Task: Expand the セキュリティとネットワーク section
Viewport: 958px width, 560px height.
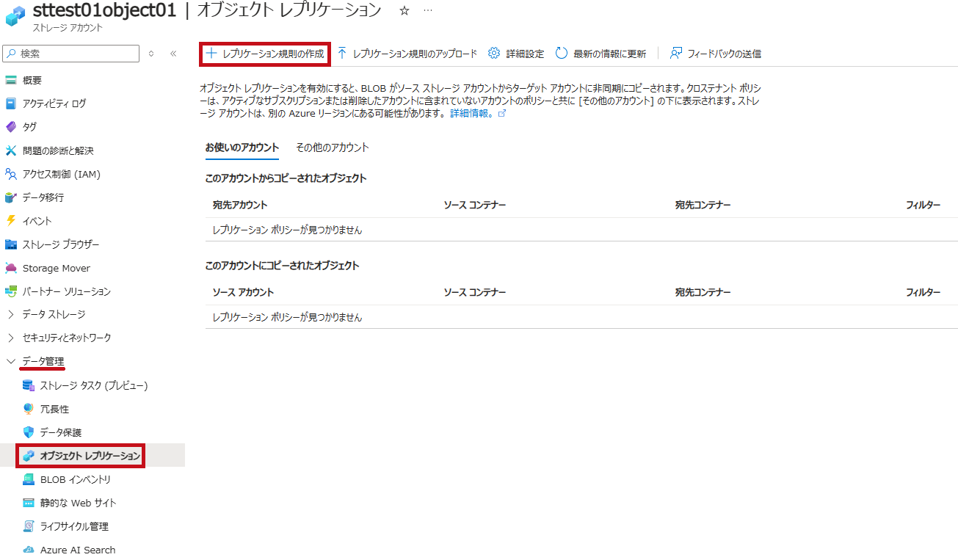Action: (x=10, y=338)
